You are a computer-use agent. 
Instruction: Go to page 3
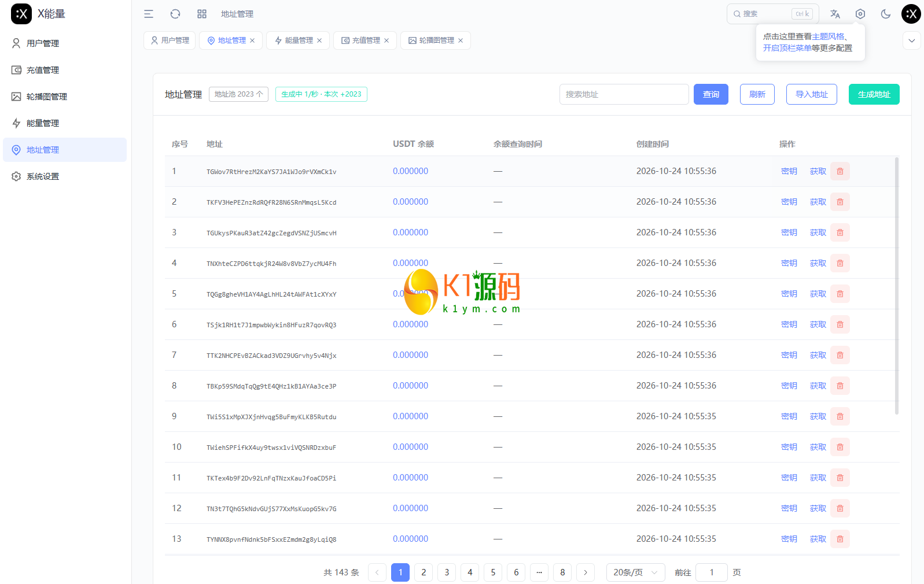click(x=447, y=572)
